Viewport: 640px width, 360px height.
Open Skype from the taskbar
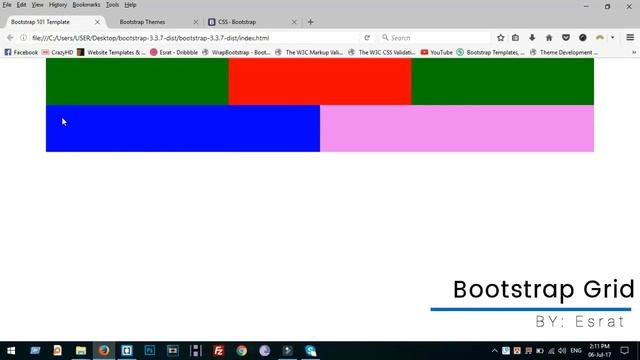(x=311, y=351)
